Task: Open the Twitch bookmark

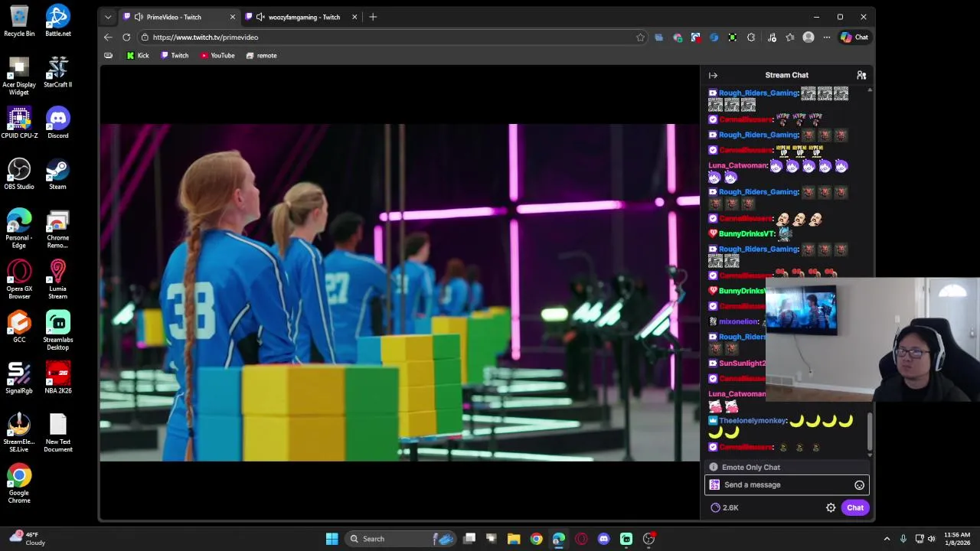Action: coord(175,56)
